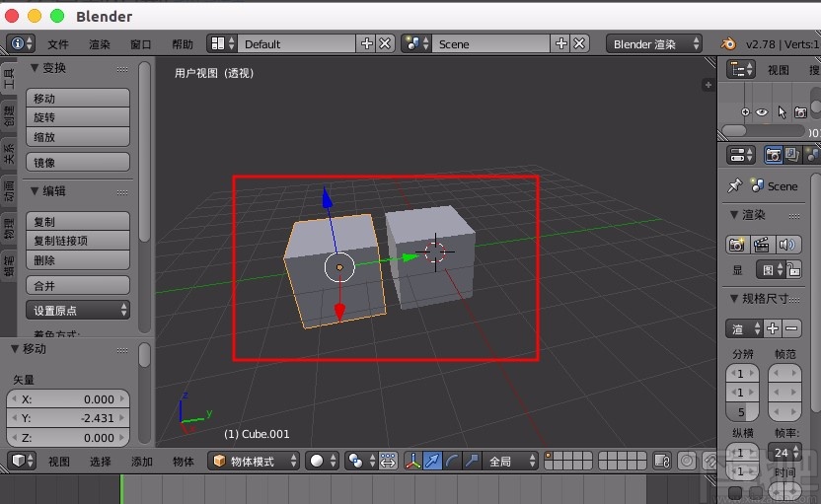Collapse the Dimensions properties panel

pyautogui.click(x=734, y=298)
